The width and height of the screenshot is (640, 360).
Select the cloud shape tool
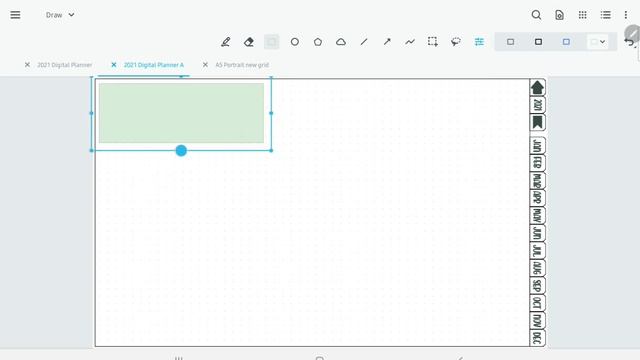(x=341, y=42)
